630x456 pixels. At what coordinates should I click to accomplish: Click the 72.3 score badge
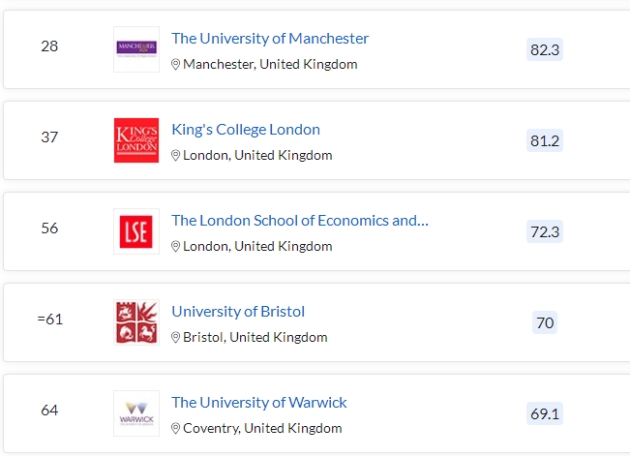[544, 231]
